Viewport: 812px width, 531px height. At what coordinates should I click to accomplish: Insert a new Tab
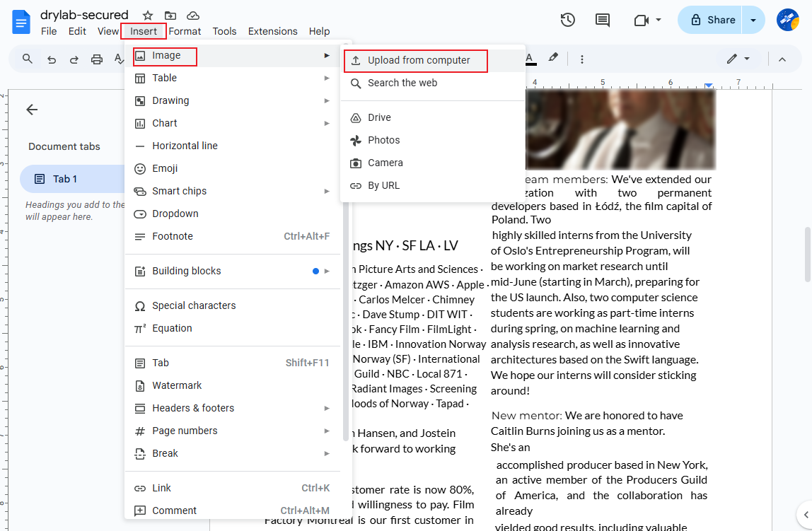(233, 363)
